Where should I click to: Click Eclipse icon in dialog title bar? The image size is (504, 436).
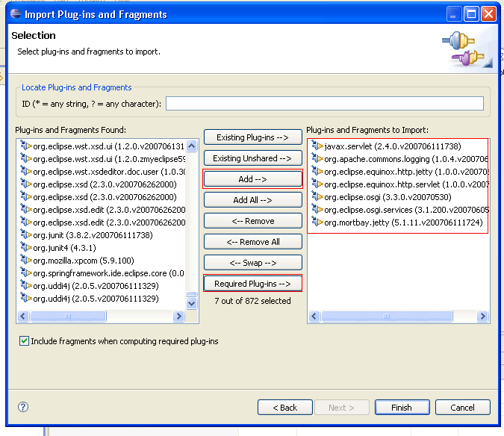[16, 14]
